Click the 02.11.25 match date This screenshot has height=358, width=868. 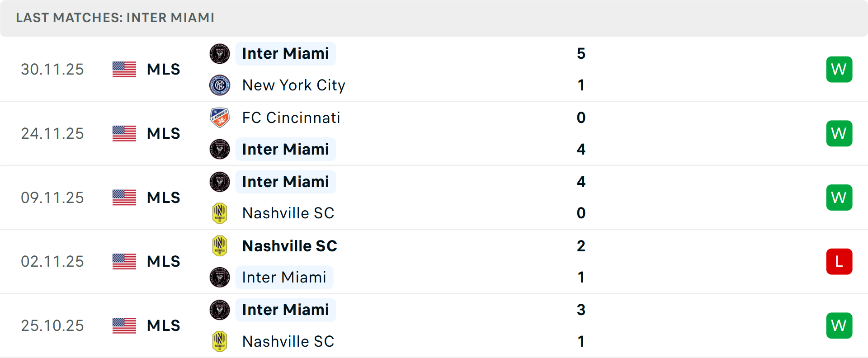point(52,261)
